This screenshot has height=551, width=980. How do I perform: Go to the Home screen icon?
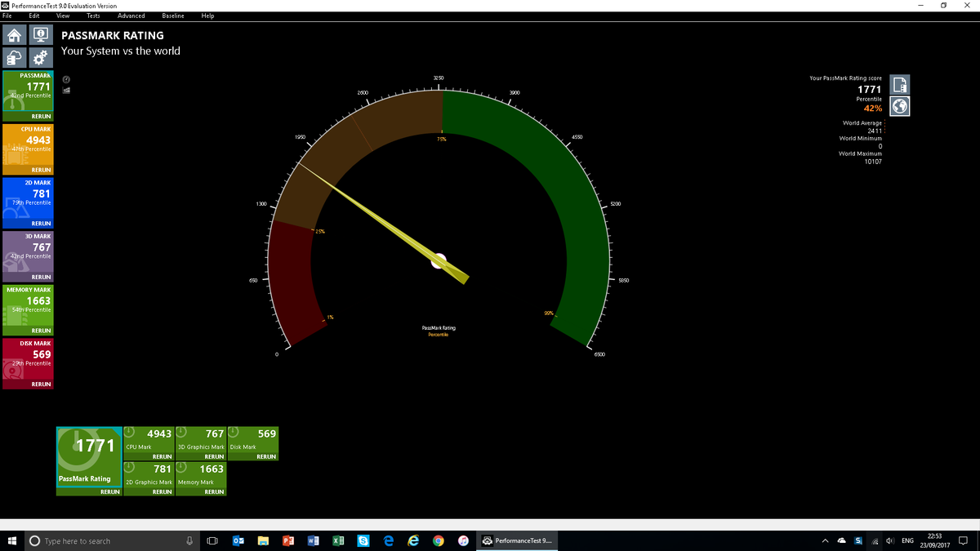click(15, 35)
